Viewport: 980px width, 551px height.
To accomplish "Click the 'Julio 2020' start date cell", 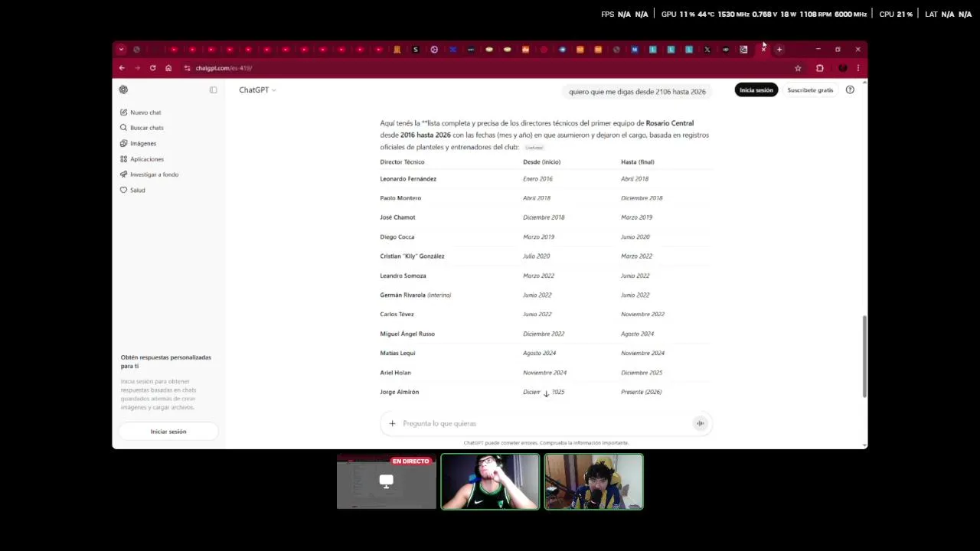I will 537,256.
